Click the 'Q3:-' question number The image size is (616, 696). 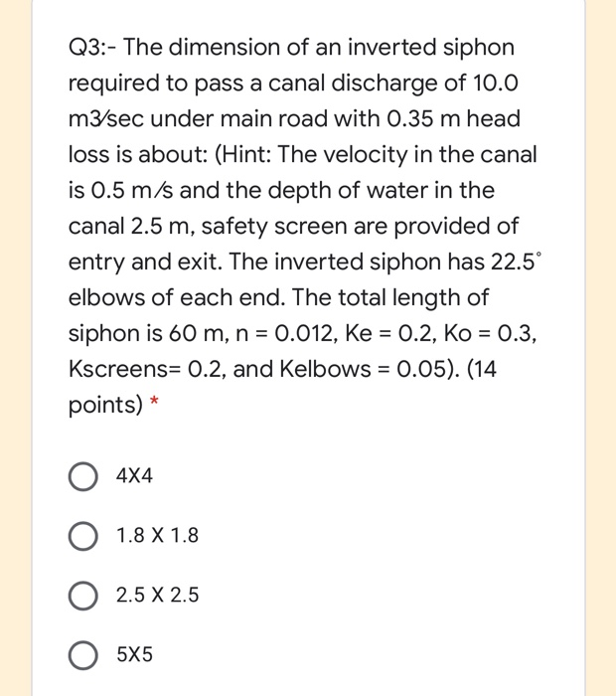pos(92,48)
